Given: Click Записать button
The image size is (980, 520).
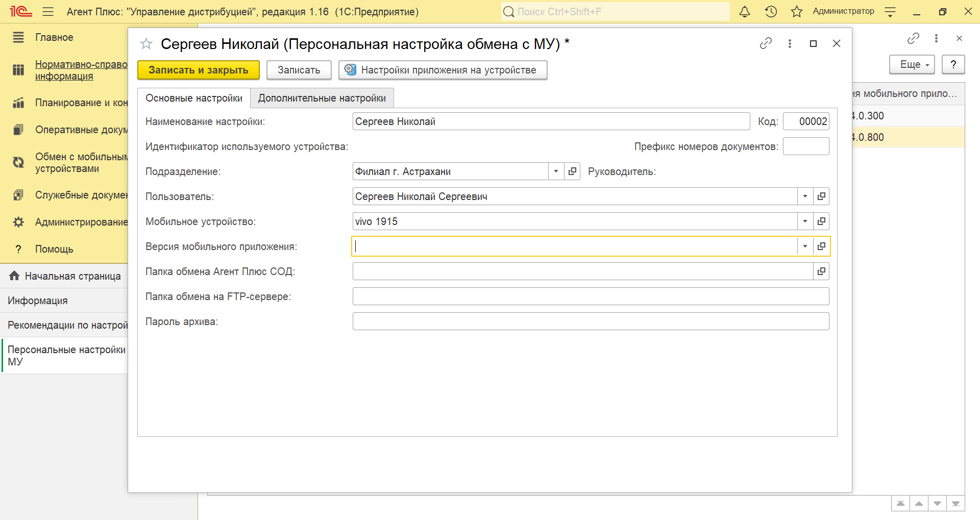Looking at the screenshot, I should click(x=299, y=70).
